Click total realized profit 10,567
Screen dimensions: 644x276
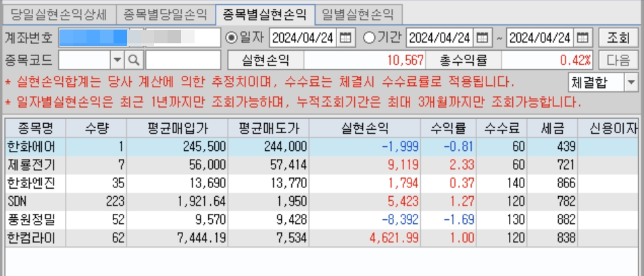click(405, 60)
